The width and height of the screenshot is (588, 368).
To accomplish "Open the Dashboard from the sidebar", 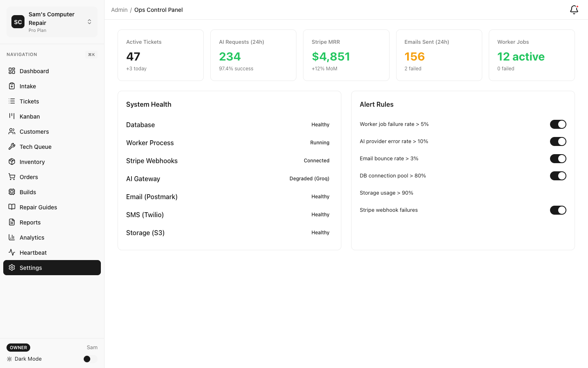I will pos(34,71).
